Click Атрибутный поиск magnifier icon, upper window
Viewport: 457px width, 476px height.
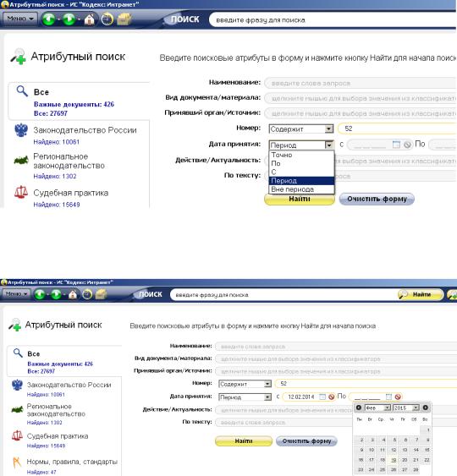click(19, 56)
